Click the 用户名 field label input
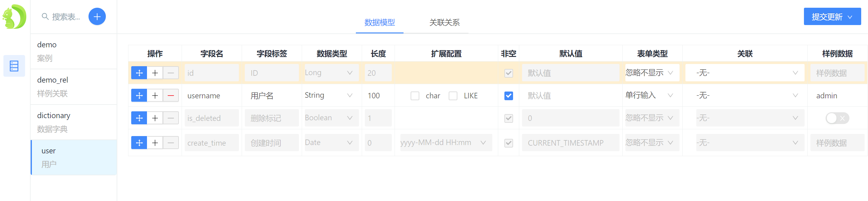This screenshot has height=201, width=868. coord(272,96)
